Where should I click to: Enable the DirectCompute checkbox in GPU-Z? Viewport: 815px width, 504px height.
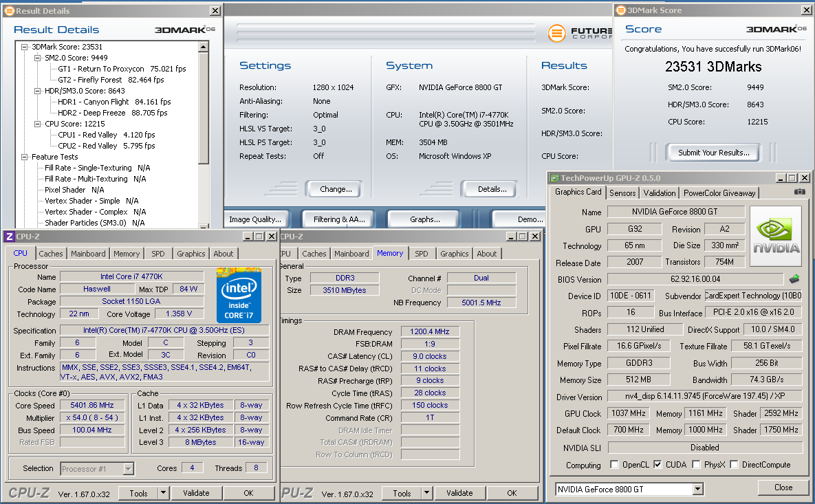tap(734, 464)
